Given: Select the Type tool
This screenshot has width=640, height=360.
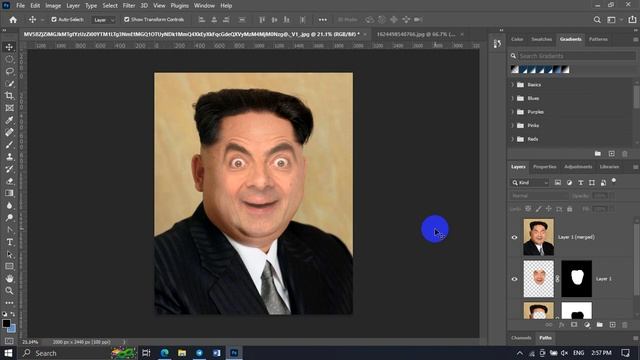Looking at the screenshot, I should coord(9,242).
